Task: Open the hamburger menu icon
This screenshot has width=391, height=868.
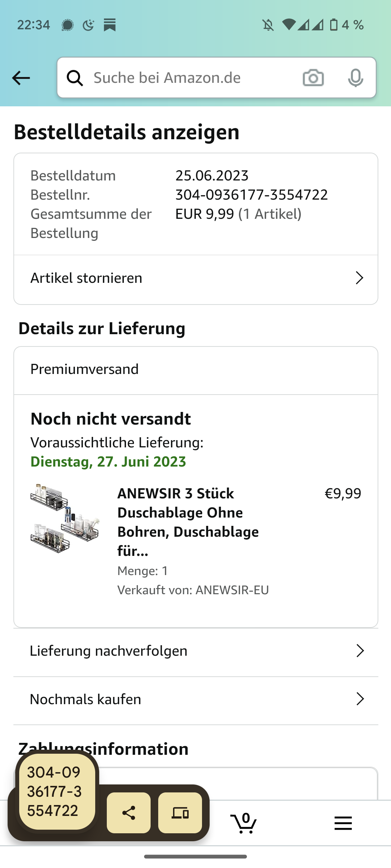Action: (343, 823)
